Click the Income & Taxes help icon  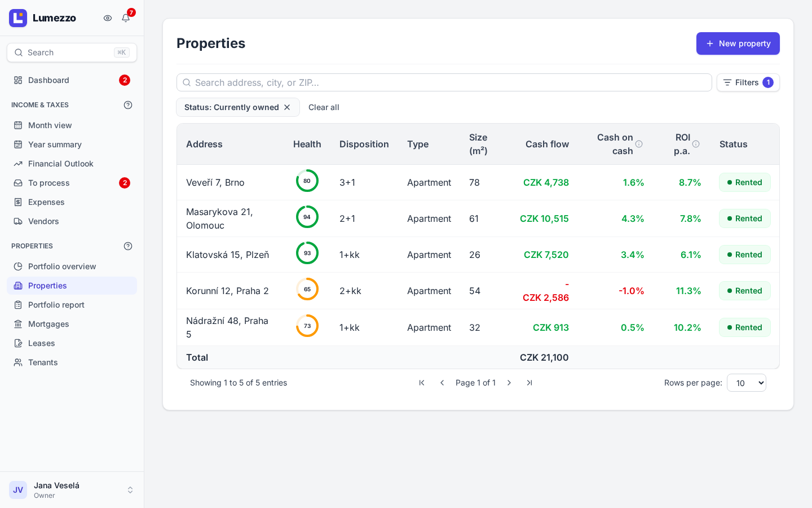click(128, 105)
